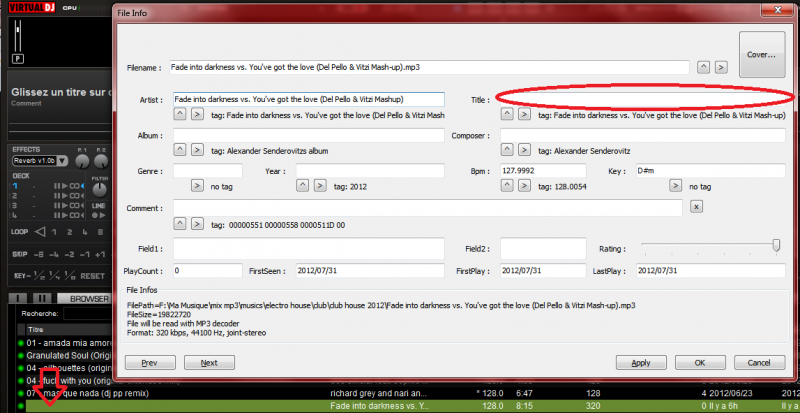Click the up arrow under Title field
800x413 pixels.
(507, 114)
